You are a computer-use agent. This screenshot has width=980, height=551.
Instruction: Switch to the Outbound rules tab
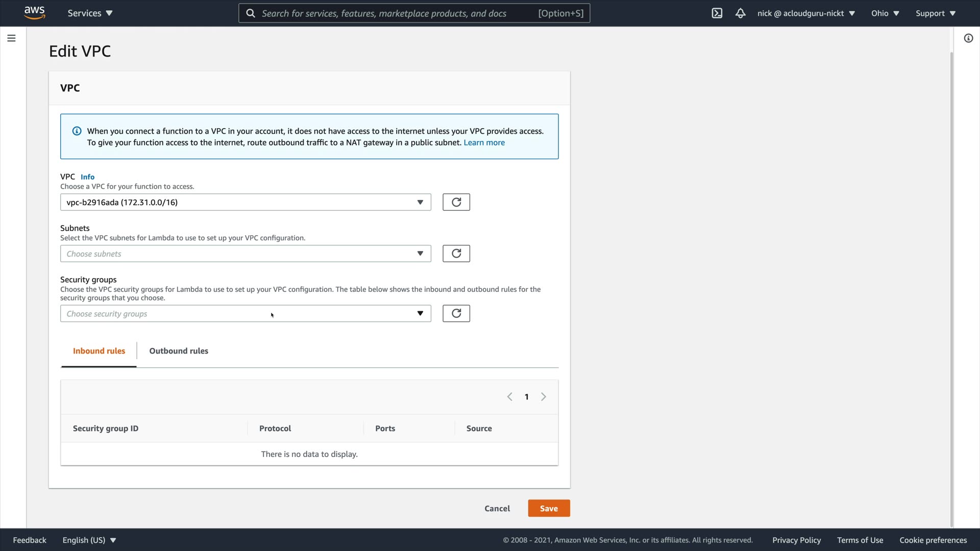click(179, 351)
